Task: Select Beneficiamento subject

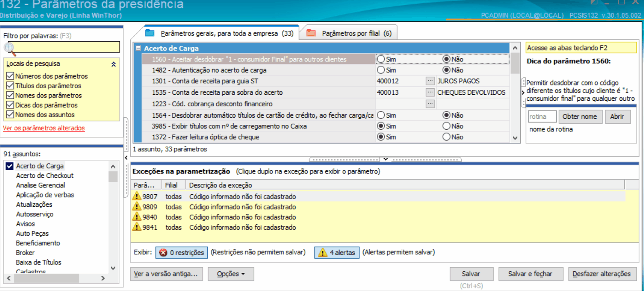Action: click(x=38, y=243)
